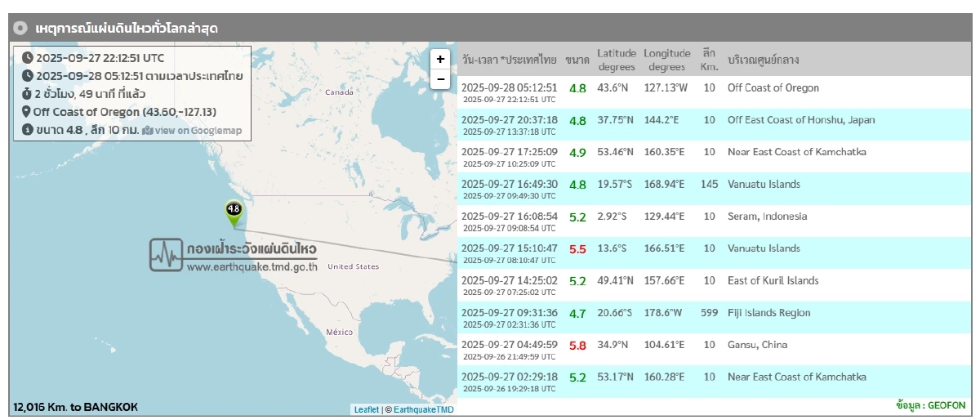Viewport: 980px width, 420px height.
Task: Click the circular header icon beside title
Action: coord(21,28)
